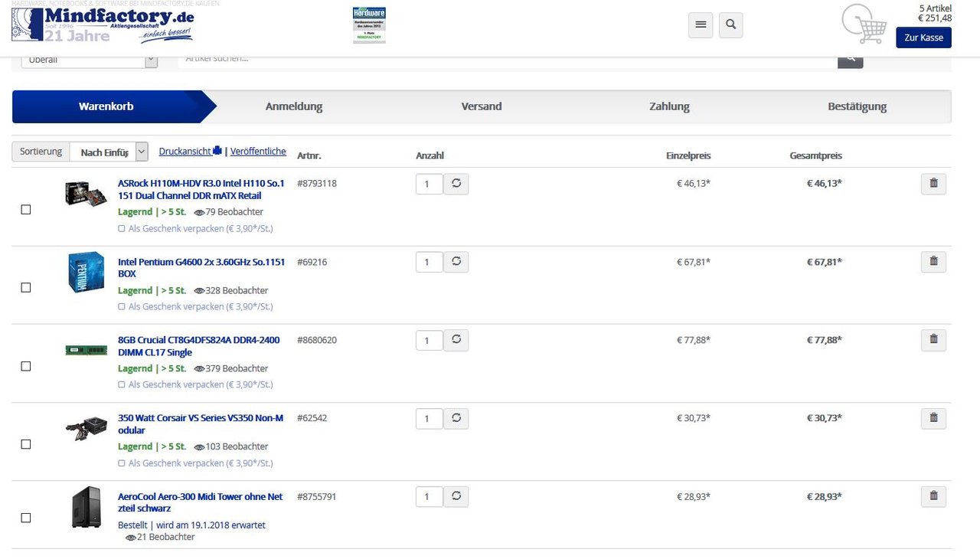Enable gift wrapping for Crucial RAM

point(122,384)
